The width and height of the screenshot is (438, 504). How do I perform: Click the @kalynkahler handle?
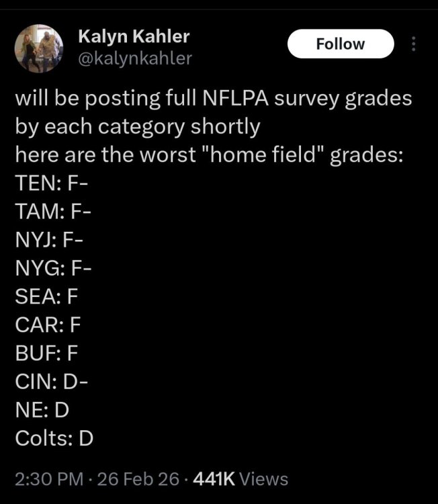[135, 58]
